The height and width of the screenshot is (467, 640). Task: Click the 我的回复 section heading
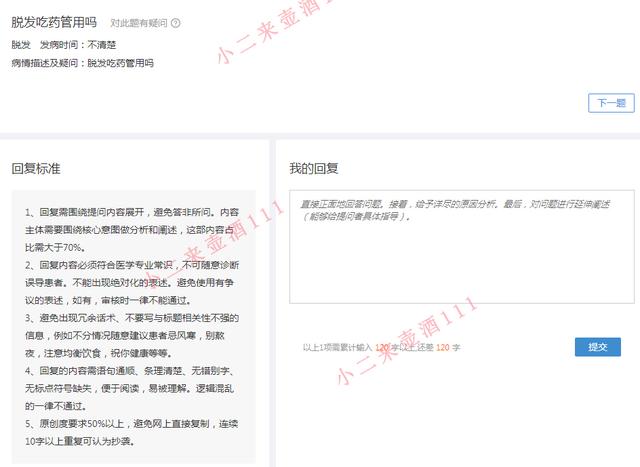click(314, 168)
